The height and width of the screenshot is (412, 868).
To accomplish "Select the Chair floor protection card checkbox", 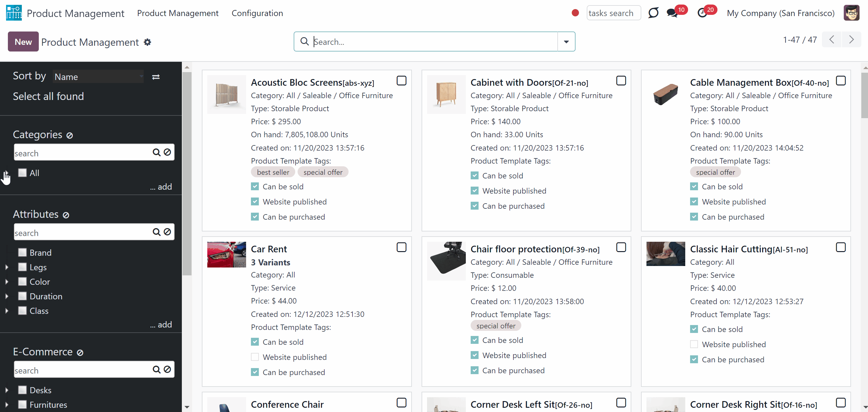I will click(x=621, y=247).
